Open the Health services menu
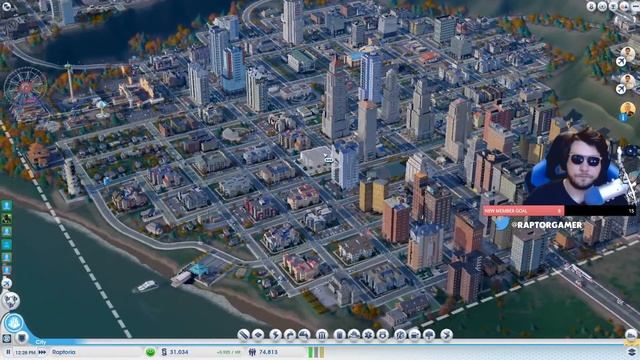 369,335
